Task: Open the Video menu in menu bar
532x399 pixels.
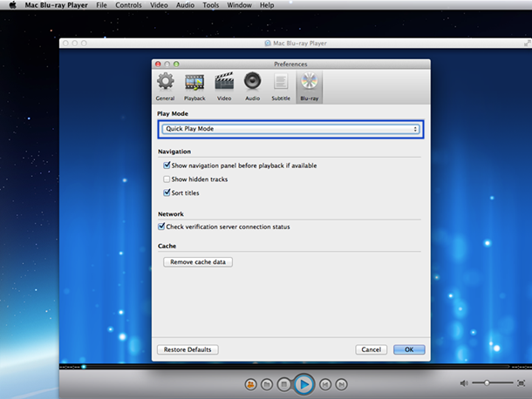Action: (159, 5)
